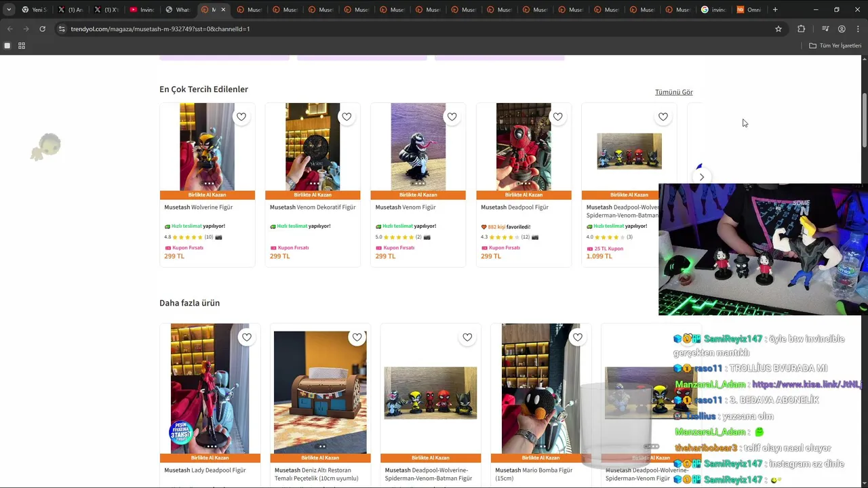The width and height of the screenshot is (868, 488).
Task: Click the 882 kişi favoriledi text
Action: (x=506, y=227)
